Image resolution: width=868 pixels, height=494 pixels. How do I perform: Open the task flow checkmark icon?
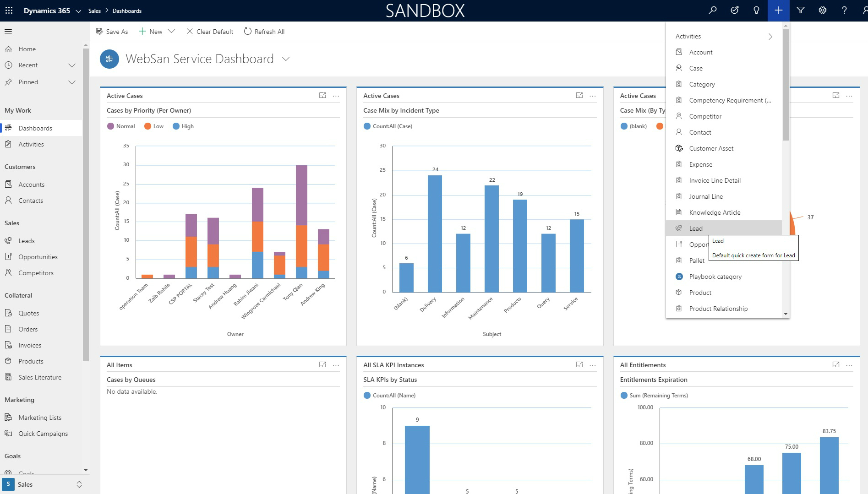pos(735,10)
